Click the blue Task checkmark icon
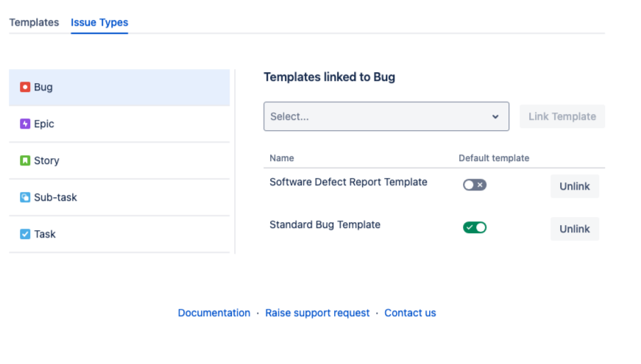This screenshot has width=641, height=364. click(25, 234)
